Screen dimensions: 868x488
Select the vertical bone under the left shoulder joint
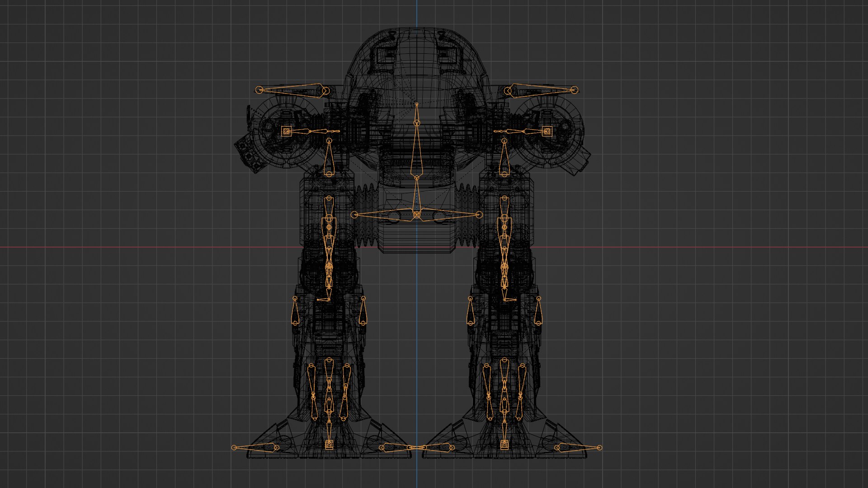(329, 157)
